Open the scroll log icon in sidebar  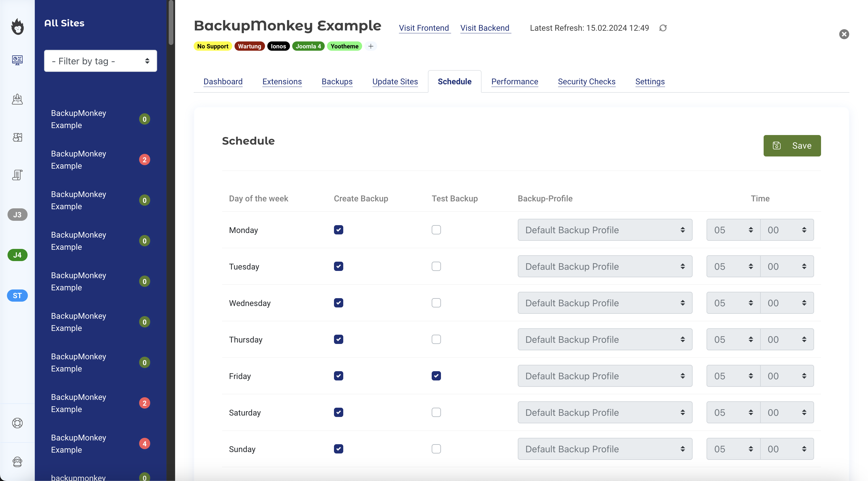point(17,175)
